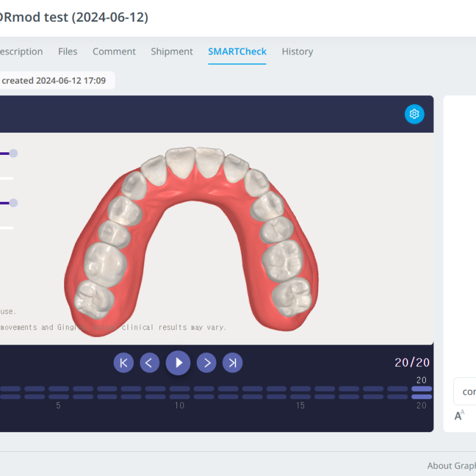
Task: Switch to the Files tab
Action: pyautogui.click(x=68, y=51)
